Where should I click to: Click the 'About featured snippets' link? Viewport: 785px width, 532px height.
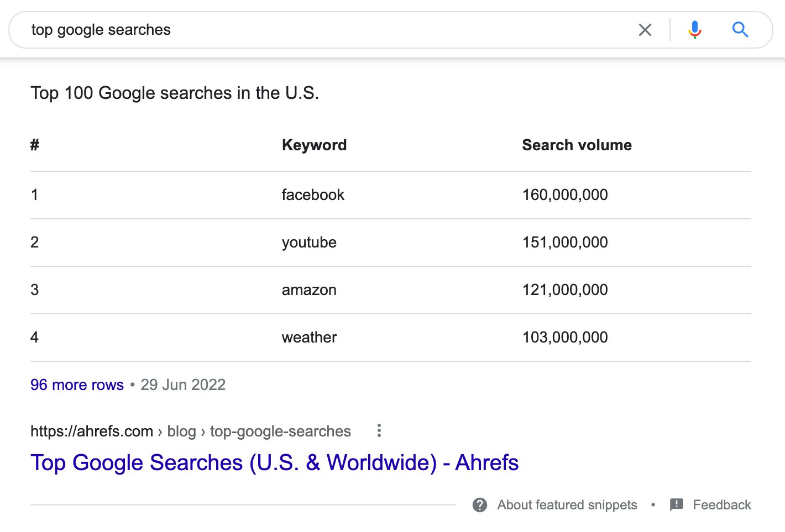click(567, 504)
